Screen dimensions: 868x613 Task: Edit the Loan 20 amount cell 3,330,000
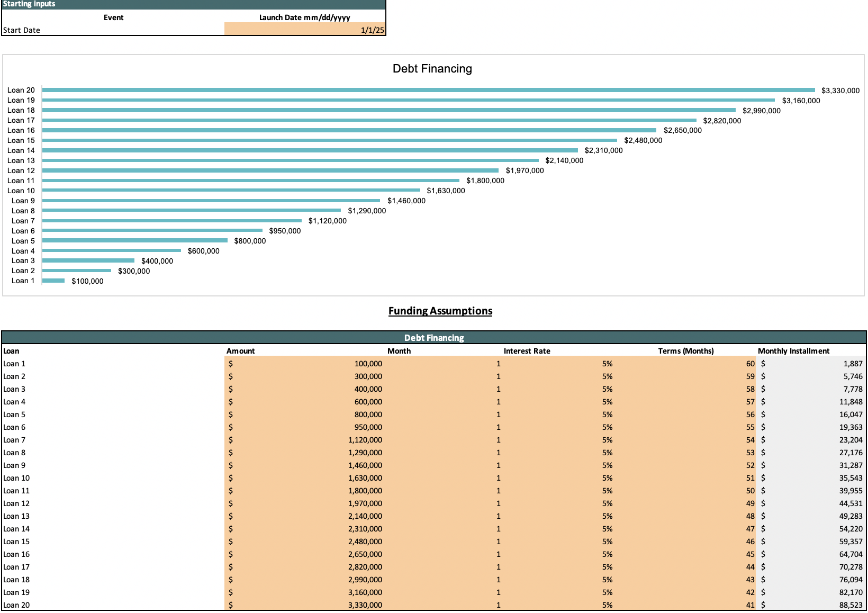point(305,605)
